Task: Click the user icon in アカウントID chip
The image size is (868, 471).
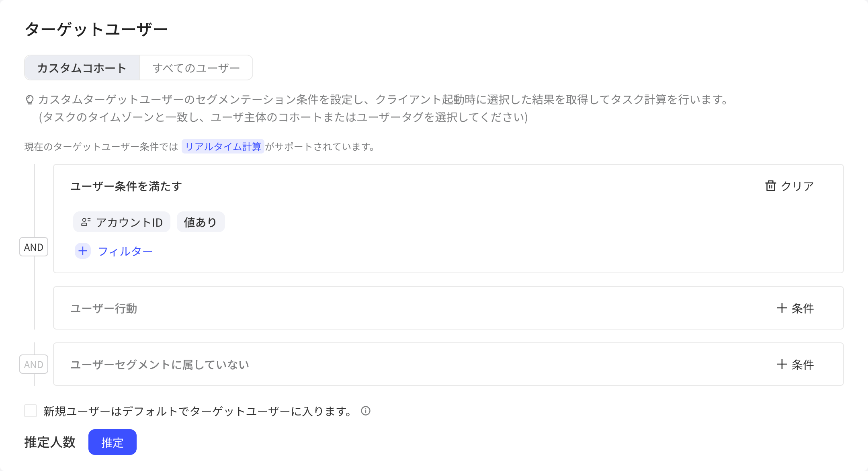Action: click(x=86, y=222)
